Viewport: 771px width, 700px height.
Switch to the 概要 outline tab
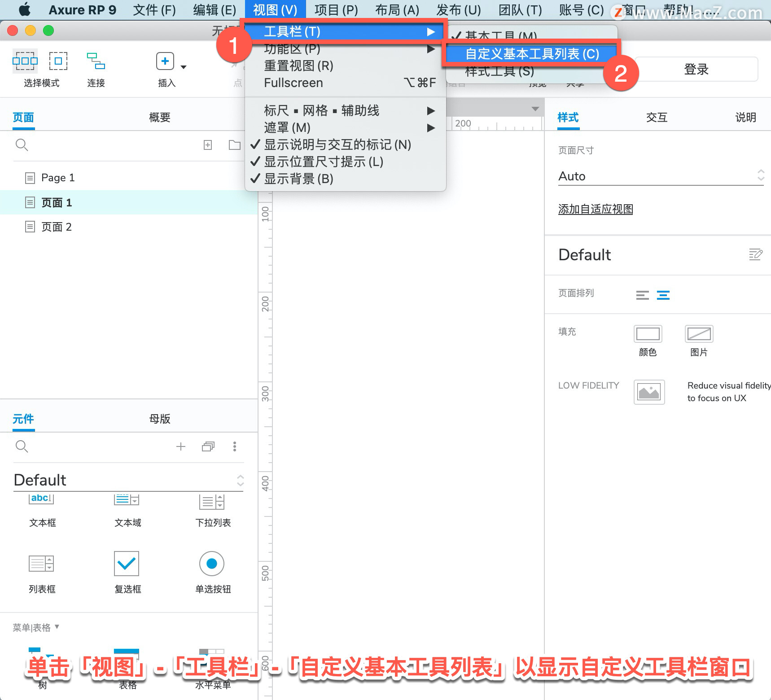point(160,118)
